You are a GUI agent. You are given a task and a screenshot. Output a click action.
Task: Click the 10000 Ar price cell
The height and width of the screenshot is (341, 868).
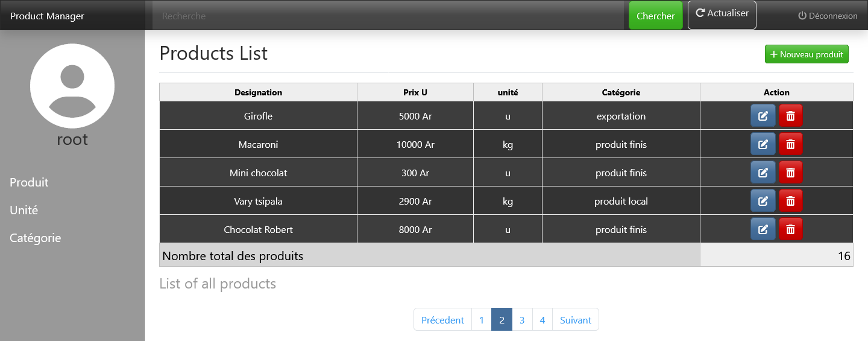[415, 144]
